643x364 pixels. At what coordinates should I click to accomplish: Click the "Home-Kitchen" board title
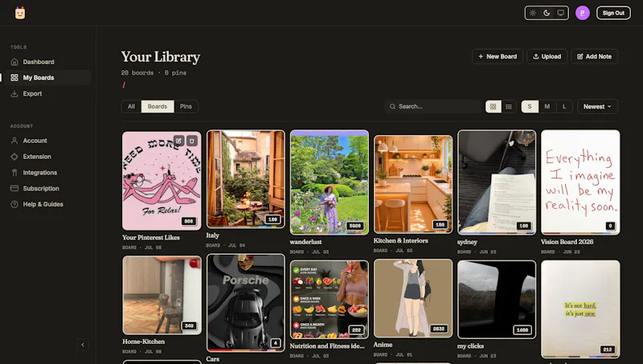coord(144,342)
